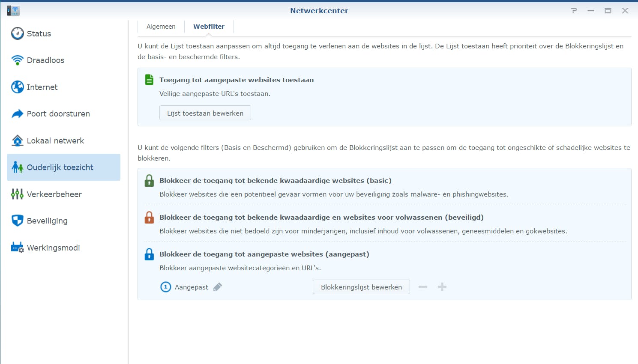Click the pencil icon next to Aangepast
The width and height of the screenshot is (638, 364).
point(218,287)
